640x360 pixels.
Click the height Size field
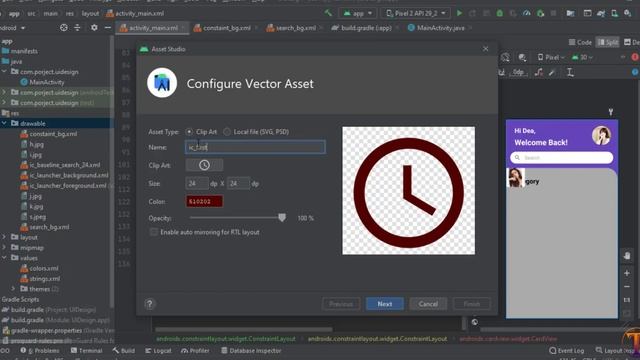click(x=238, y=183)
